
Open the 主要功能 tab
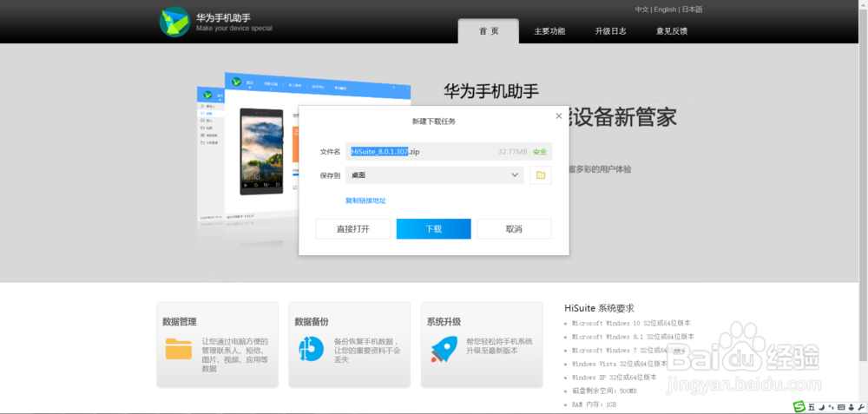(549, 31)
